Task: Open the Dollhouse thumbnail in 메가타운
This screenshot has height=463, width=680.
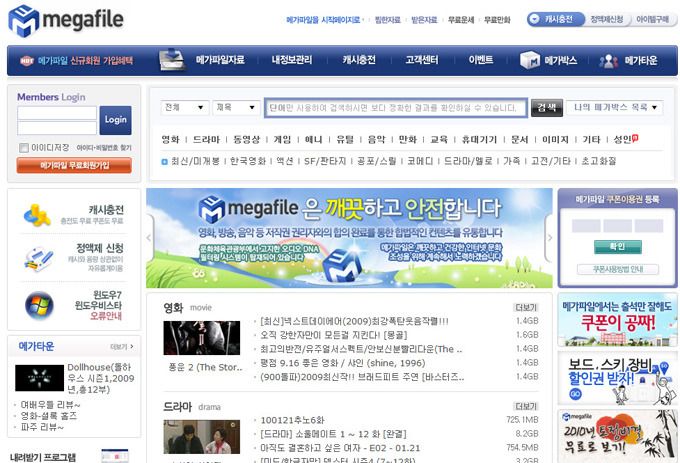Action: click(x=39, y=378)
